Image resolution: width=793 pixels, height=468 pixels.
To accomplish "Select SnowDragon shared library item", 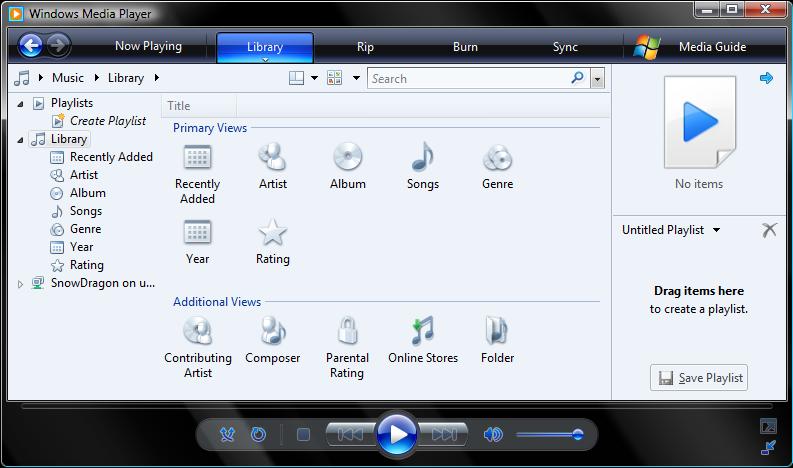I will click(x=103, y=283).
